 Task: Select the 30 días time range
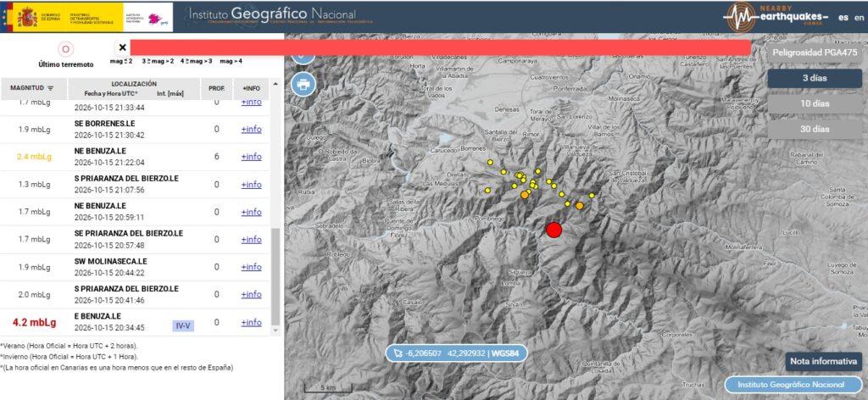[815, 129]
